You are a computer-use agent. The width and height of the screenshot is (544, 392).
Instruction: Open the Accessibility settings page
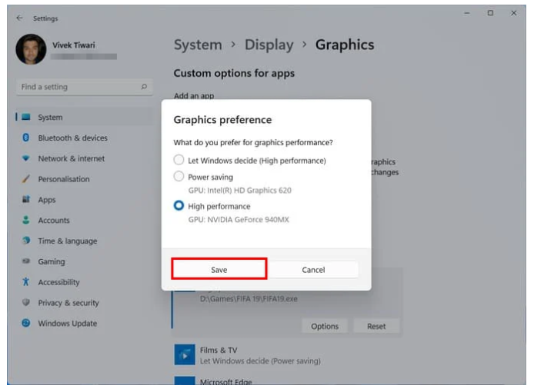(x=58, y=282)
